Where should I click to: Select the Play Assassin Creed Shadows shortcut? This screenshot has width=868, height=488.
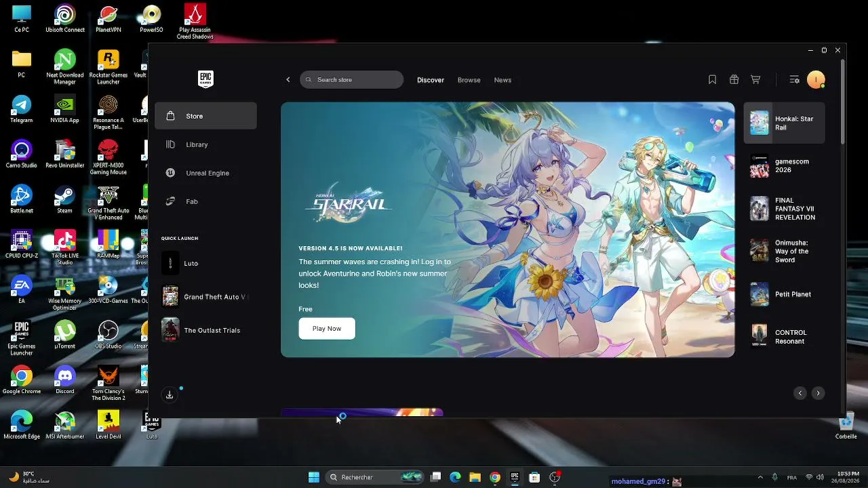pos(195,22)
